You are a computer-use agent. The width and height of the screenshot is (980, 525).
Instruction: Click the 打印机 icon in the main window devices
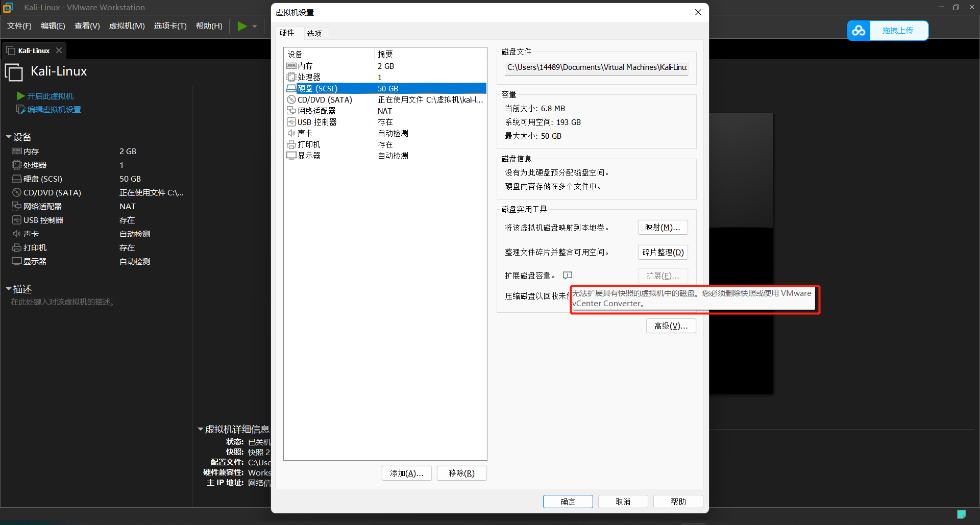17,247
